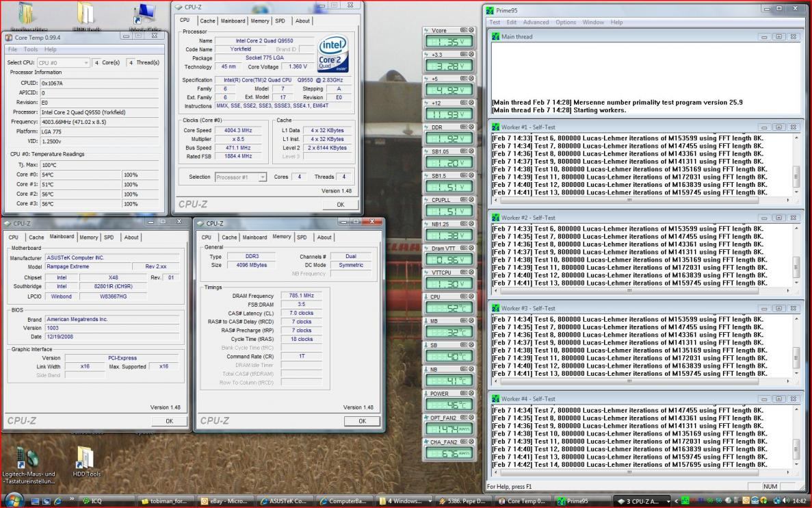Close the DDR voltage monitor widget
Viewport: 812px width, 508px height.
471,127
